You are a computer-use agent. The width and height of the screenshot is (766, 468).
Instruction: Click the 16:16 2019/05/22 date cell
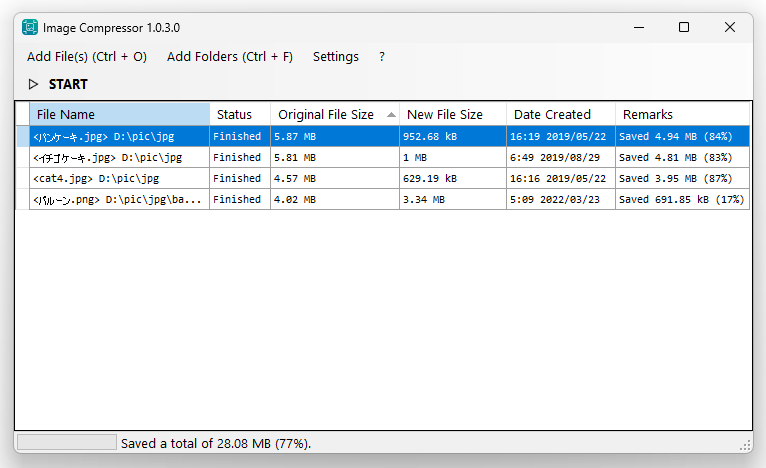[x=561, y=178]
